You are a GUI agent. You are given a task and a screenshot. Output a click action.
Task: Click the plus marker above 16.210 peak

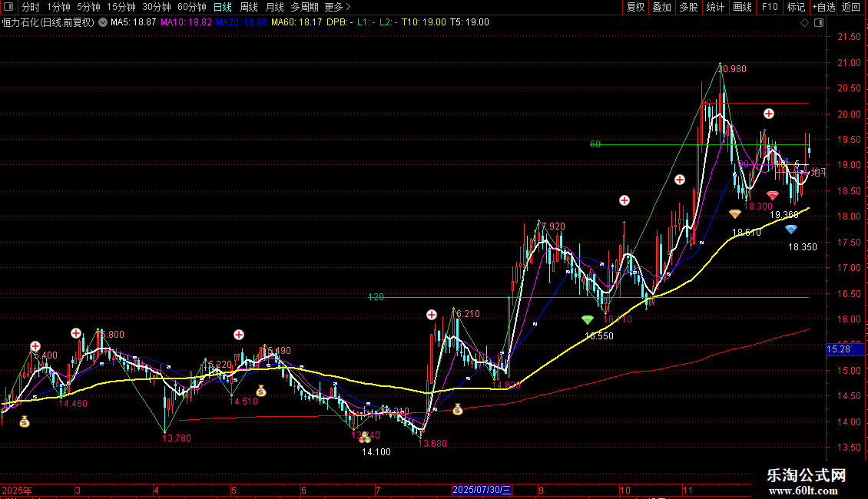431,315
